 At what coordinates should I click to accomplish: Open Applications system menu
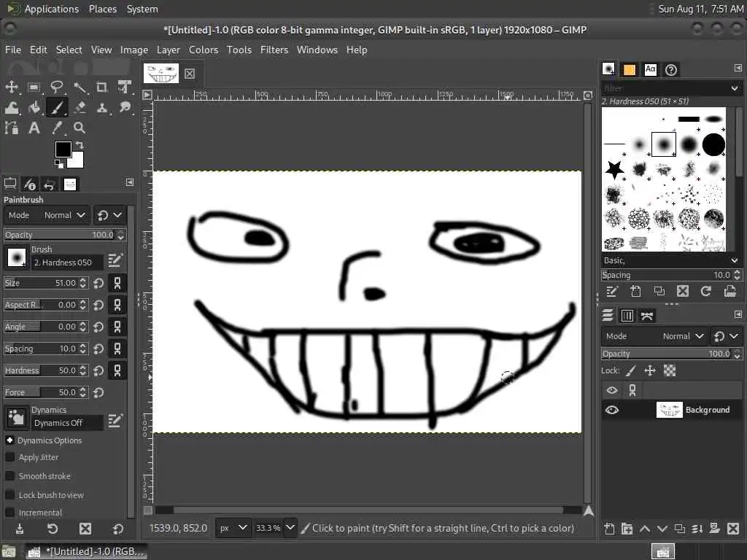pos(52,9)
